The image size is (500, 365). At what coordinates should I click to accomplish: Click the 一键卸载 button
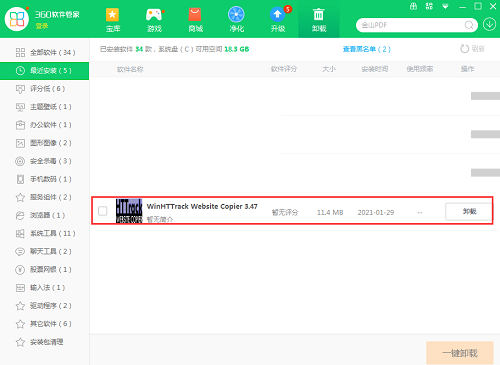click(x=460, y=353)
